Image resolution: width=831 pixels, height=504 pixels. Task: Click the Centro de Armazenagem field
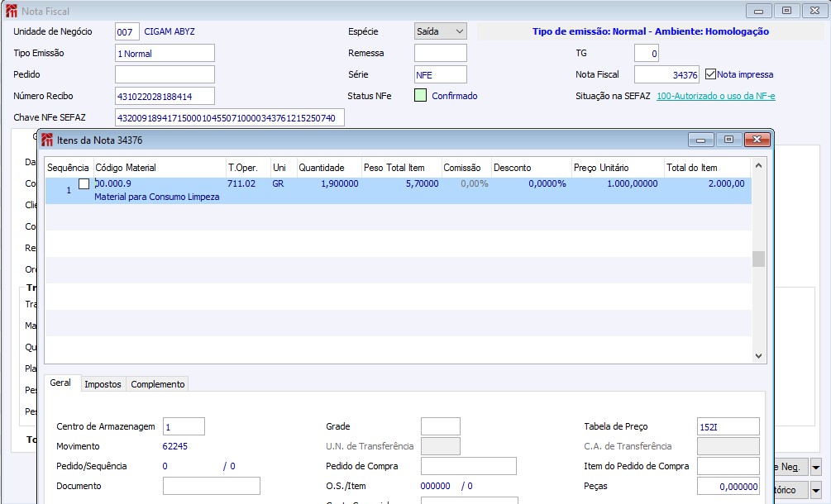(x=184, y=426)
